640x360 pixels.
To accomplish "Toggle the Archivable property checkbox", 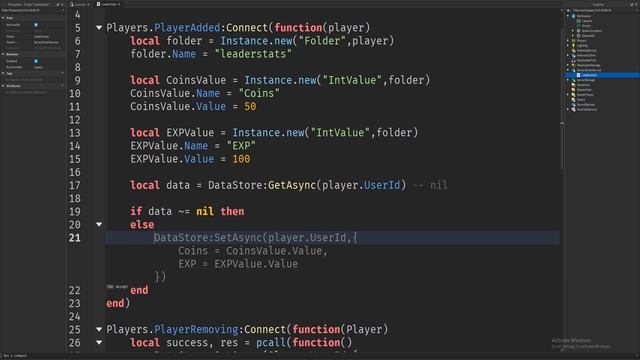I will coord(36,25).
